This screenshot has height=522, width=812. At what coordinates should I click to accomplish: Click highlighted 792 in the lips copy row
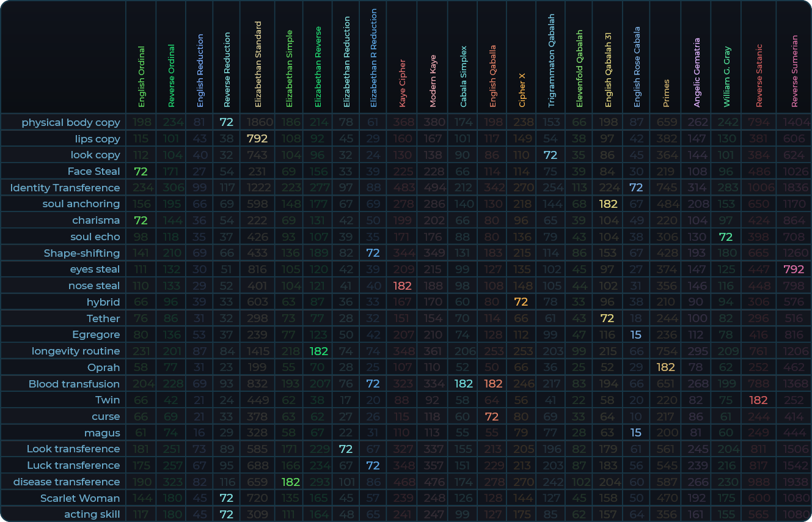(257, 139)
